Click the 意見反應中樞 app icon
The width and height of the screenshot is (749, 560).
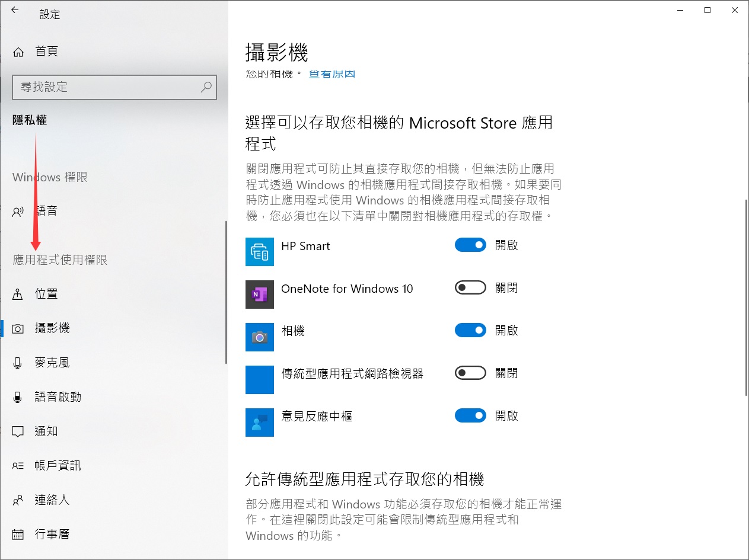[x=260, y=423]
